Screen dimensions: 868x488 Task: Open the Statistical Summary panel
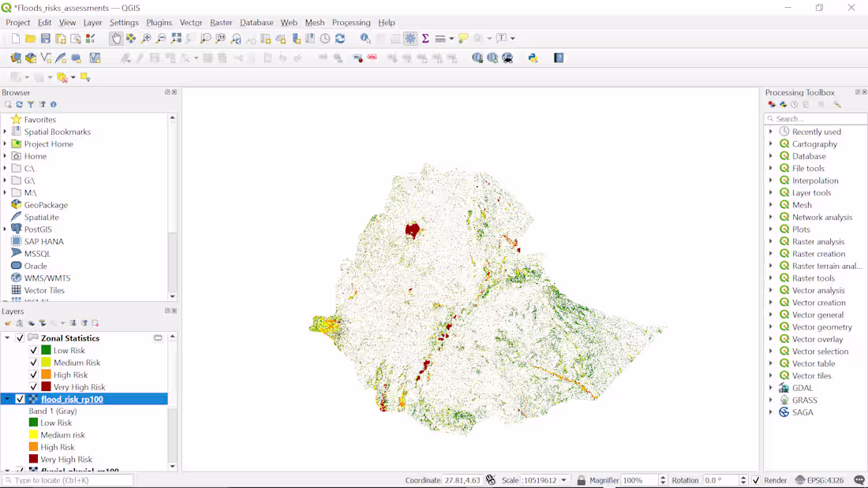click(425, 37)
